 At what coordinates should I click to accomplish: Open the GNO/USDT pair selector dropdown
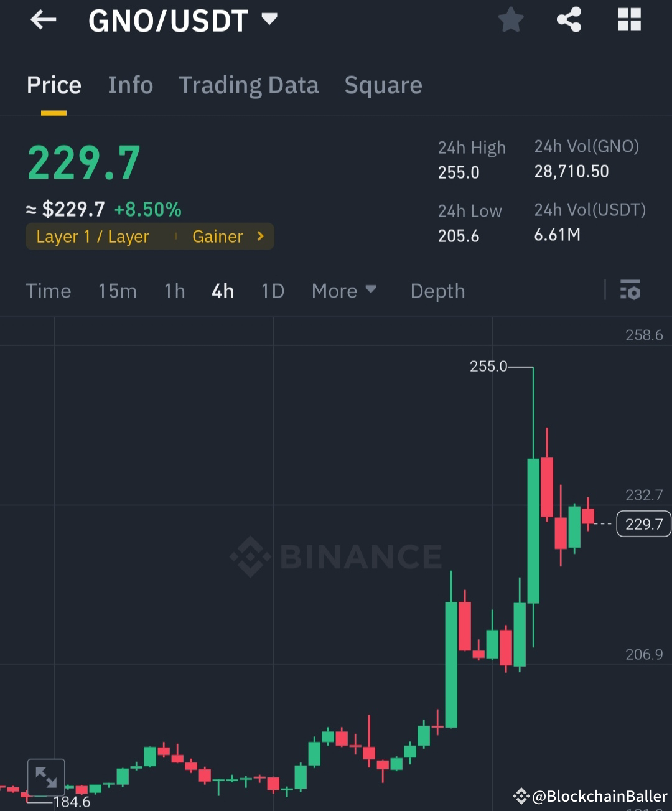click(180, 21)
